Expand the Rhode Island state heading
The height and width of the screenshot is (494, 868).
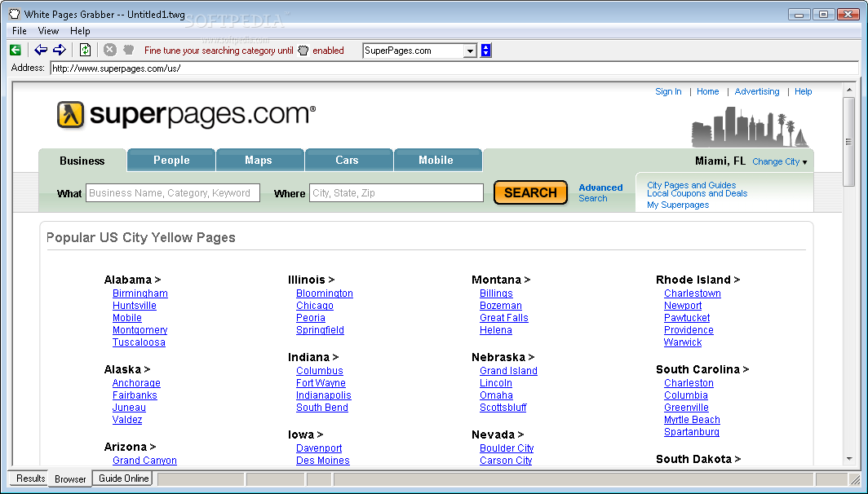pyautogui.click(x=698, y=280)
